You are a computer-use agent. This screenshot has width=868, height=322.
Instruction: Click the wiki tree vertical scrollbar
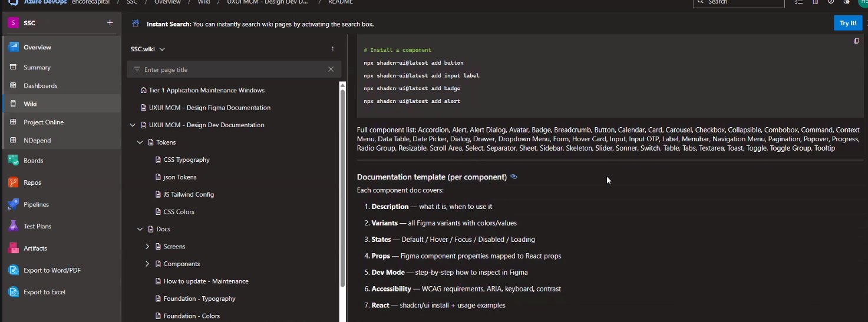point(342,187)
